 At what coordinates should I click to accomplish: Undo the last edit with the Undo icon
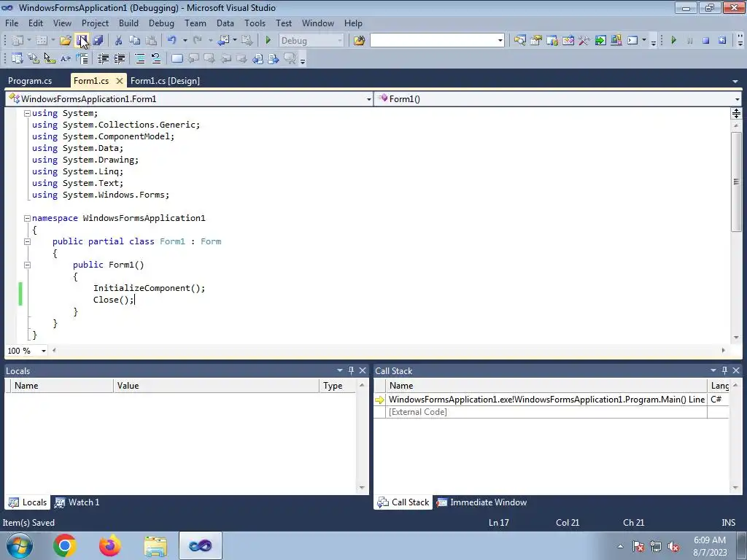coord(172,41)
